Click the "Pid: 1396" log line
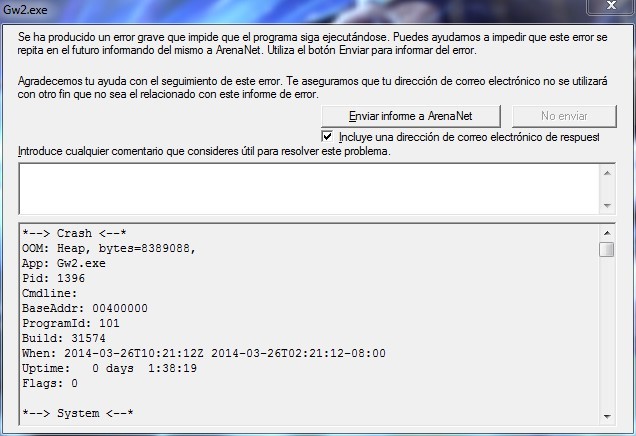636x436 pixels. pyautogui.click(x=54, y=279)
